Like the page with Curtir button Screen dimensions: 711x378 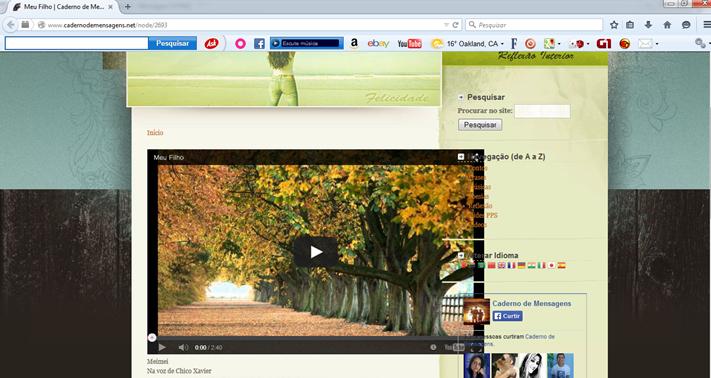[x=508, y=316]
